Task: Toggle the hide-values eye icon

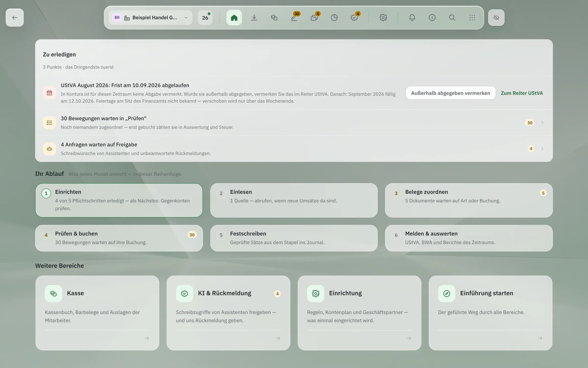Action: [496, 18]
